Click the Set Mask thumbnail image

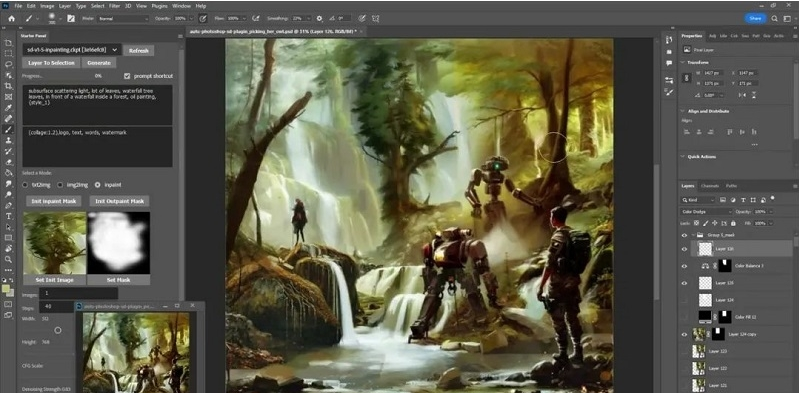[x=119, y=243]
